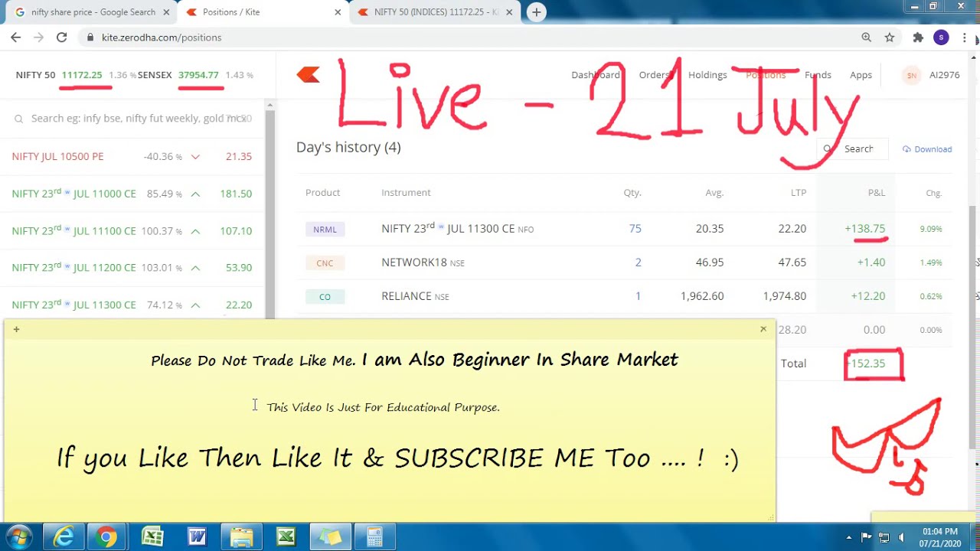This screenshot has width=980, height=551.
Task: Click the NIFTY 50 index value 11172.25
Action: click(82, 75)
